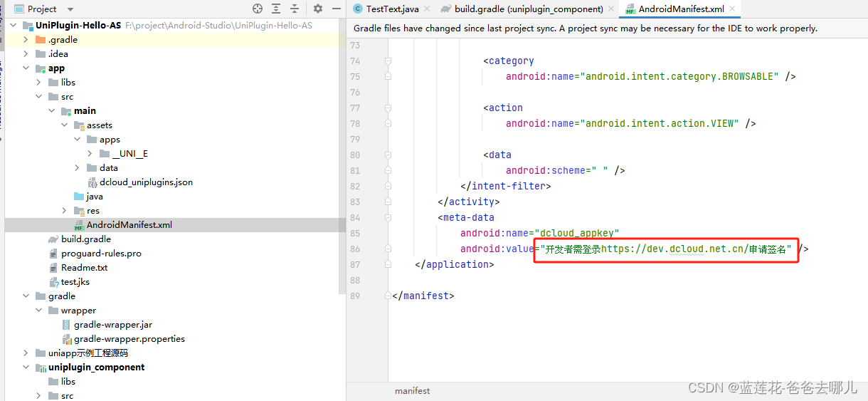868x401 pixels.
Task: Collapse the main folder
Action: [x=52, y=111]
